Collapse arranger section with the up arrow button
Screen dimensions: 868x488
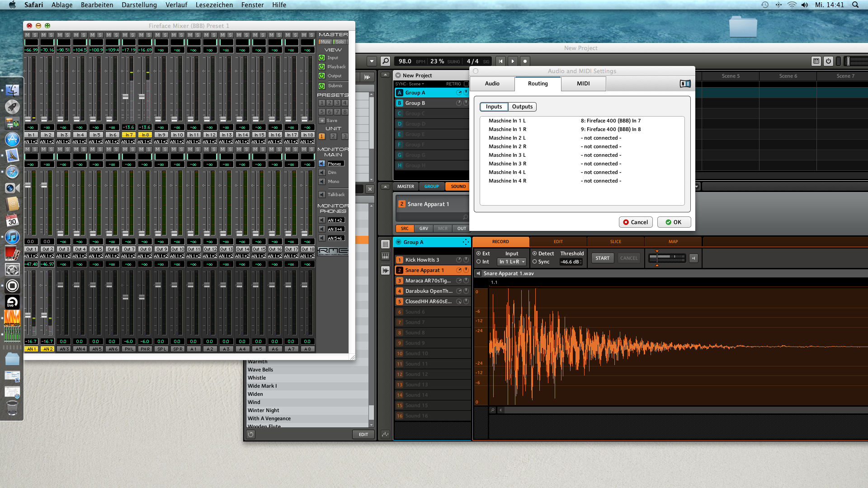[x=385, y=75]
